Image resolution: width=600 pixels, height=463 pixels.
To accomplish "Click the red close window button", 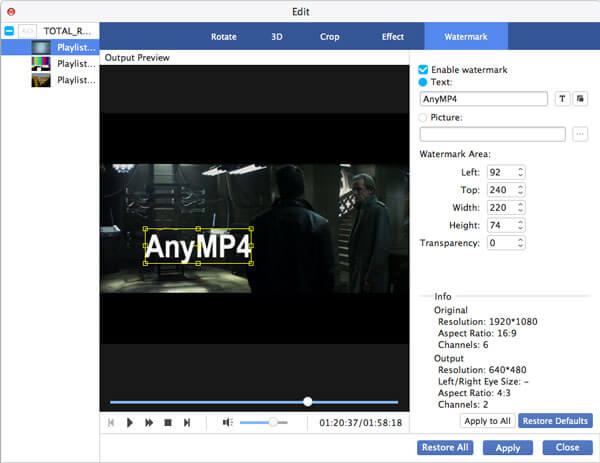I will pyautogui.click(x=11, y=11).
